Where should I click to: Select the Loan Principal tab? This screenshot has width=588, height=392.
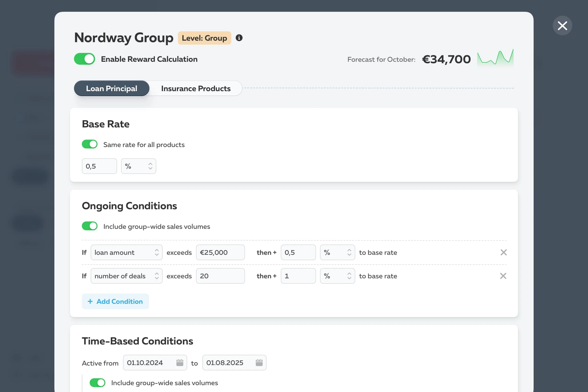click(111, 88)
